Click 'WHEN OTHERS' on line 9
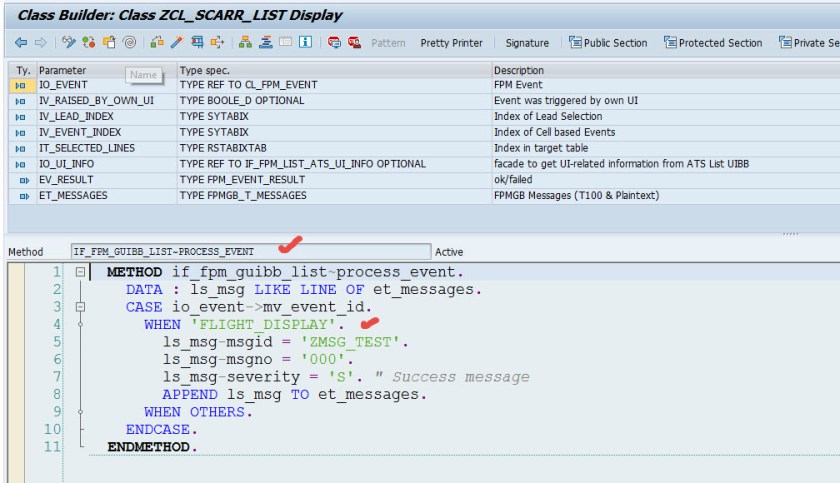Viewport: 840px width, 483px height. coord(194,412)
